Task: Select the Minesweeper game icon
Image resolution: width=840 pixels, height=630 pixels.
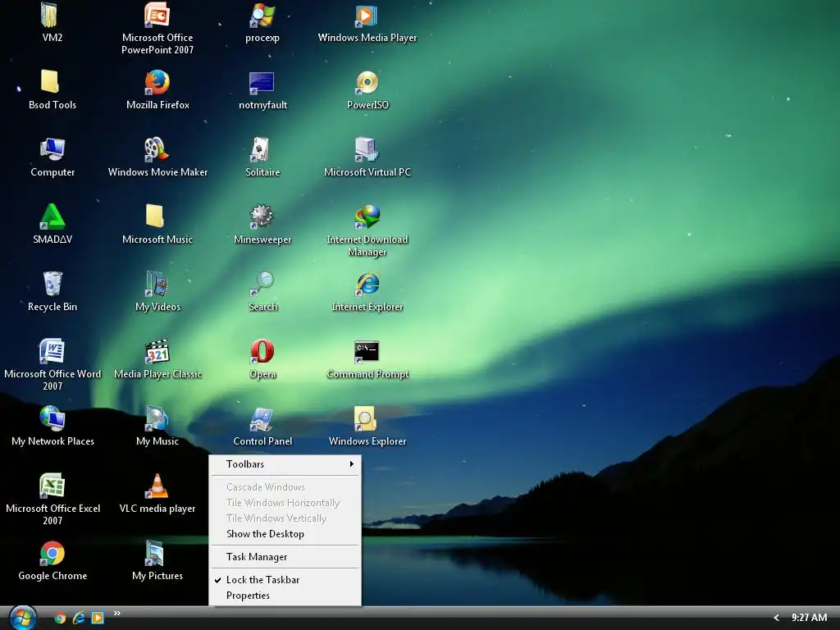Action: point(262,217)
